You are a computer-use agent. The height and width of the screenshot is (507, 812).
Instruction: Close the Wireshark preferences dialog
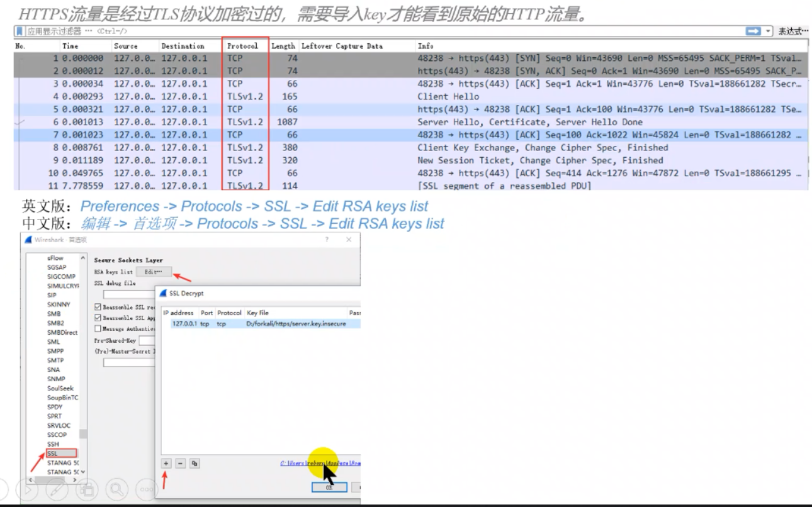point(349,240)
